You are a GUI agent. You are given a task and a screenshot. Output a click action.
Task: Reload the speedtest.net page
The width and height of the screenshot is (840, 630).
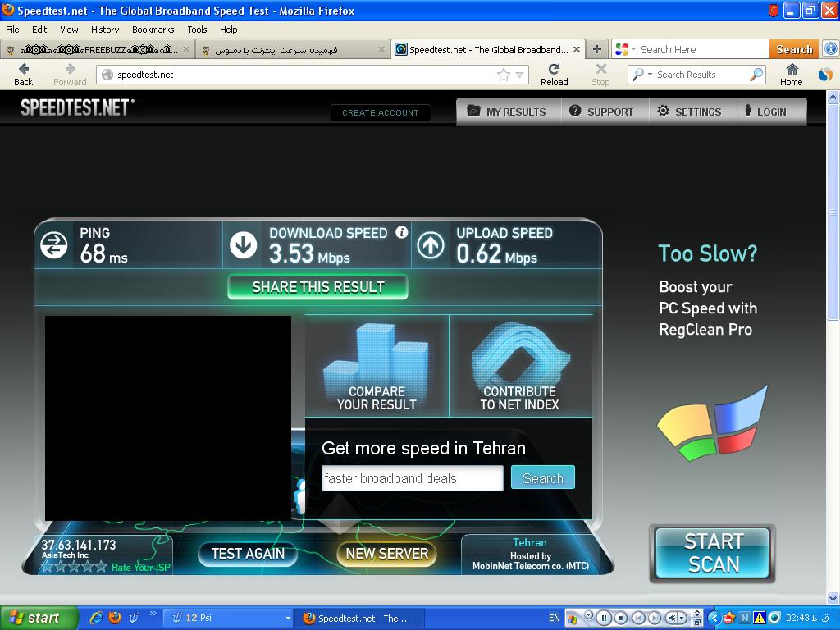point(554,75)
